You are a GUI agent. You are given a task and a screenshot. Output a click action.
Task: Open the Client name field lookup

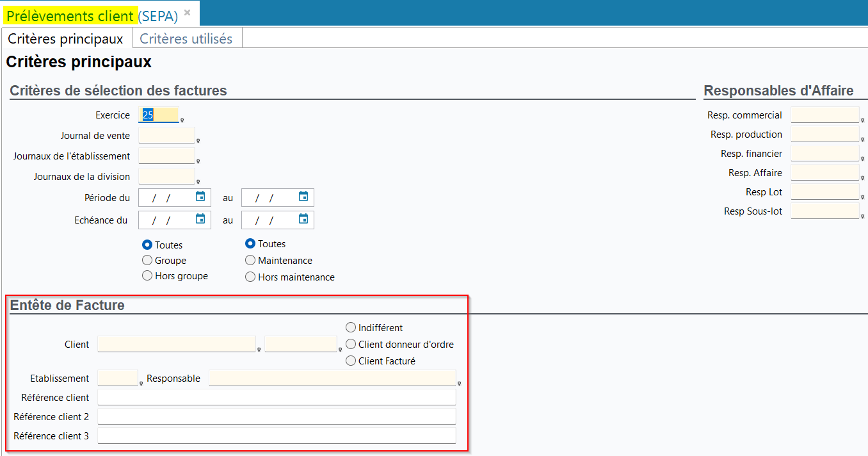pyautogui.click(x=259, y=350)
